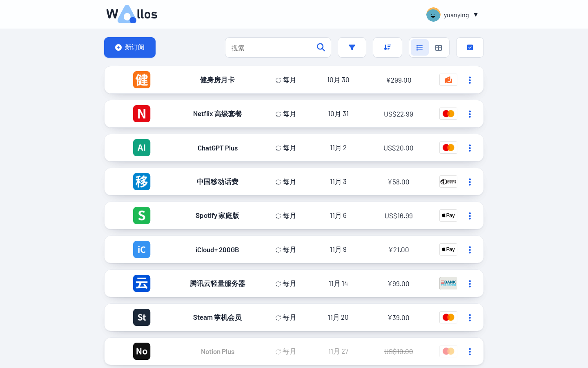
Task: Click the iCloud+ 200GB logo
Action: (142, 249)
